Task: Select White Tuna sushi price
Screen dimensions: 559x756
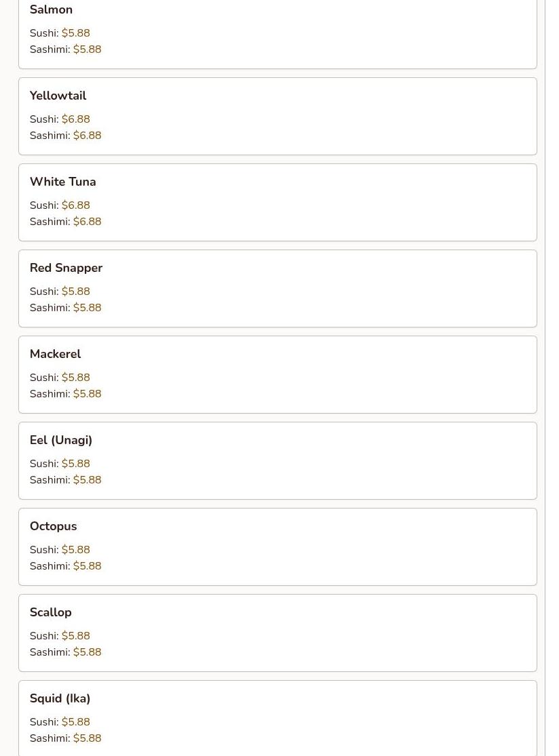Action: (x=76, y=205)
